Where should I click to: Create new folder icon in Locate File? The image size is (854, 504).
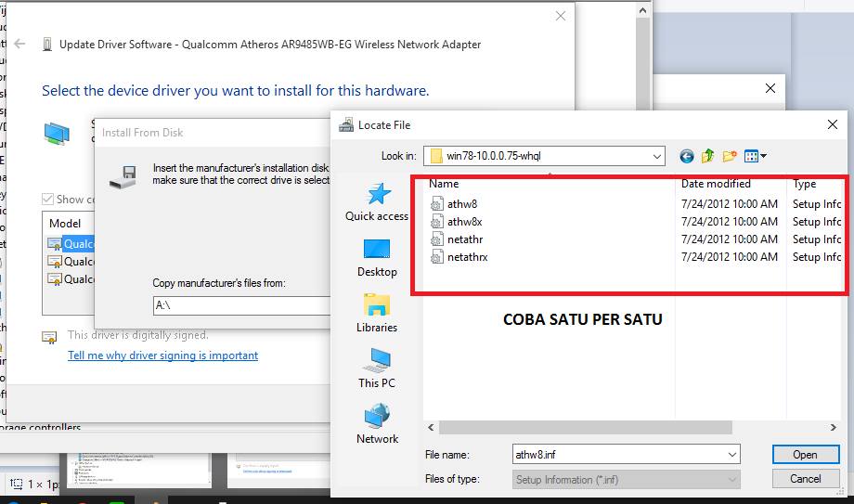click(730, 156)
